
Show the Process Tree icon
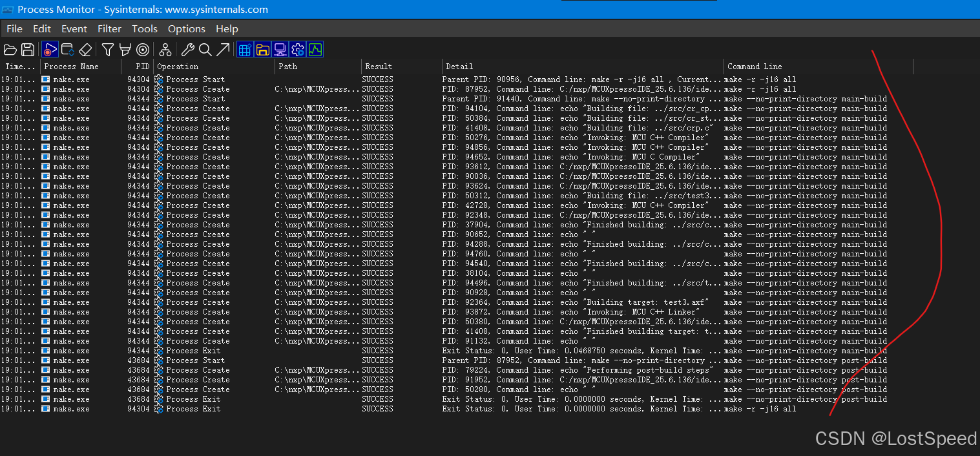(165, 50)
